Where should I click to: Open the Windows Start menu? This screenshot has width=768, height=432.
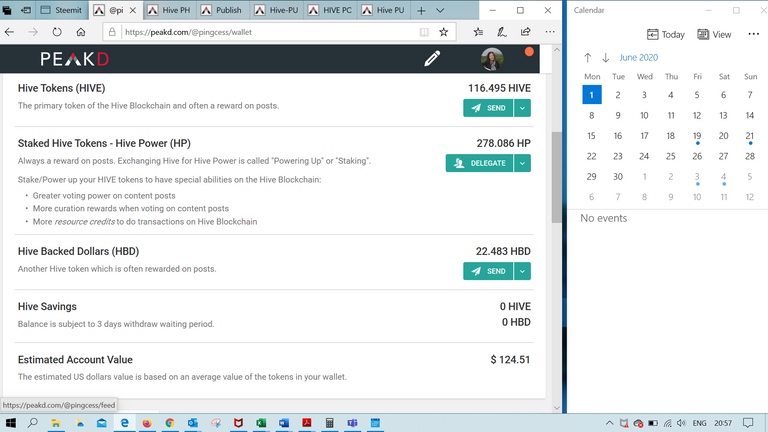10,423
